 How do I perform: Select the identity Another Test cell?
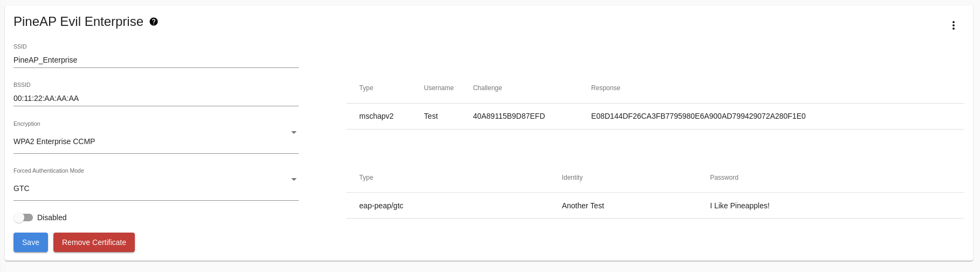point(583,206)
